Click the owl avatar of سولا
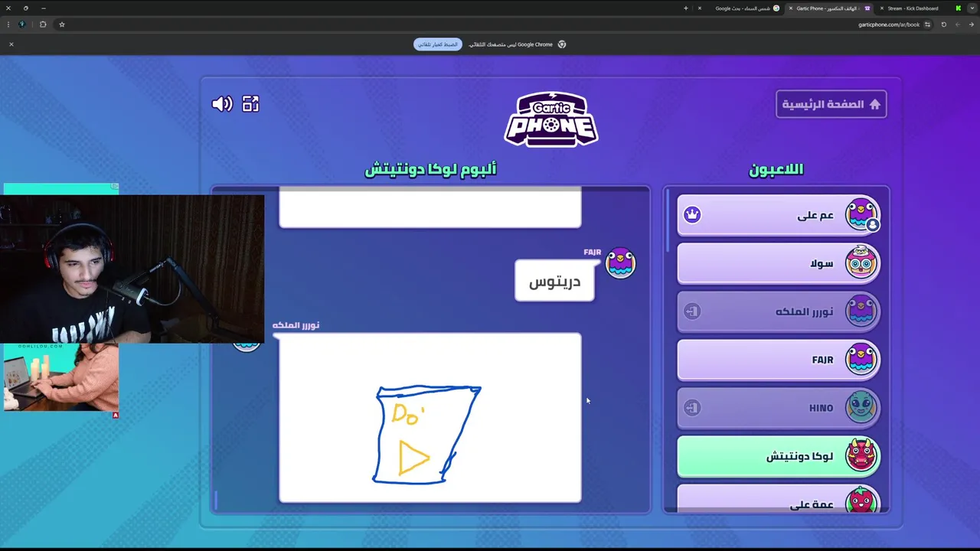The height and width of the screenshot is (551, 980). pos(861,263)
